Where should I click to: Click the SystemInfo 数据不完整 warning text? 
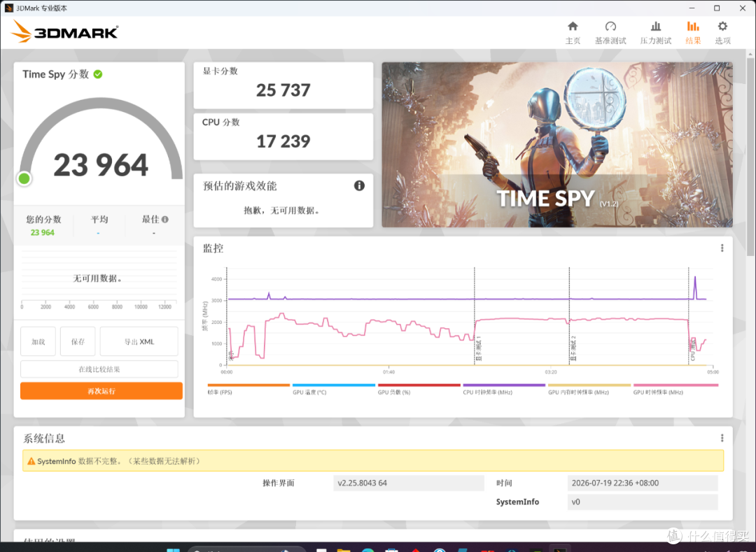(118, 461)
